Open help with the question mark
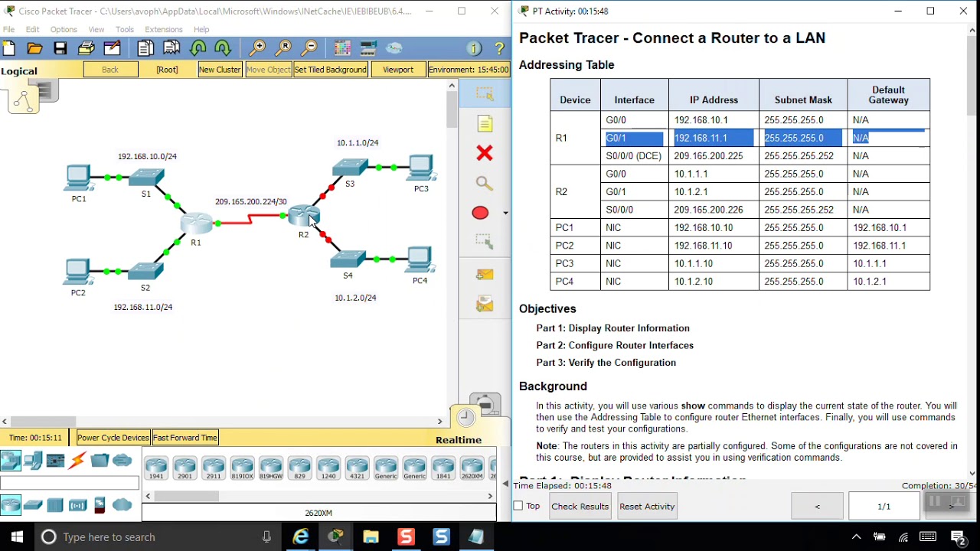 [x=499, y=48]
